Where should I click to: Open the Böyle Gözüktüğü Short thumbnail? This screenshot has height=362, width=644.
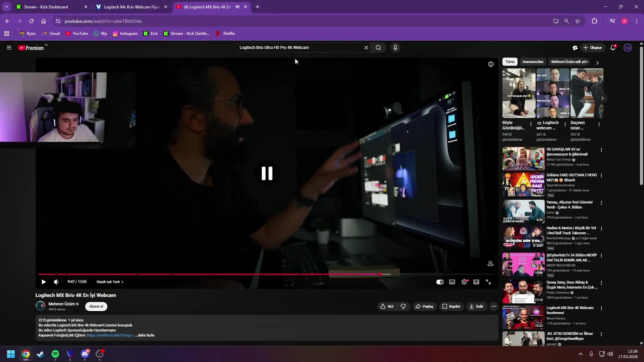tap(519, 93)
